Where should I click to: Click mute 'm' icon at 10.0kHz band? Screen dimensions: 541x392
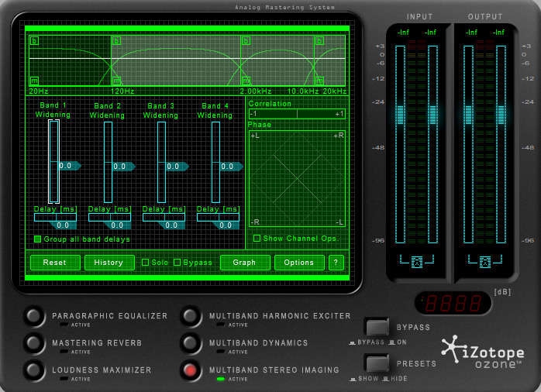pos(319,81)
